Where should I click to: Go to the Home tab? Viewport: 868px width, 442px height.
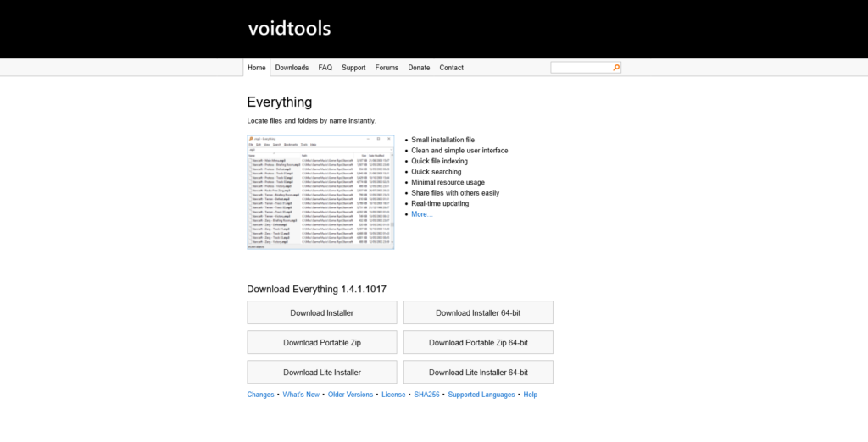click(256, 68)
